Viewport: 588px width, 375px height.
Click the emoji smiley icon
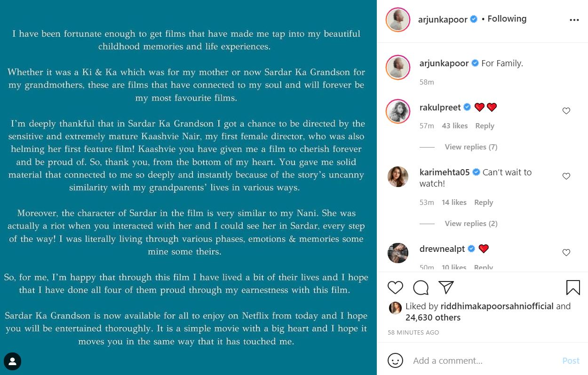tap(395, 360)
